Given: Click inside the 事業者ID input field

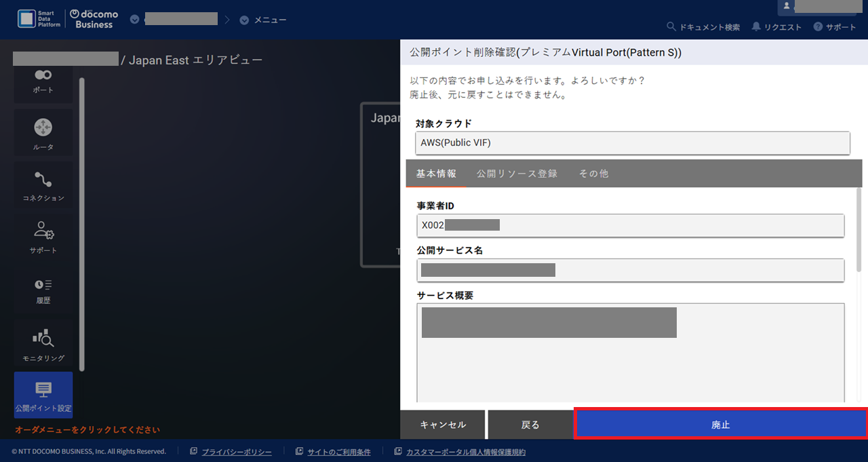Looking at the screenshot, I should pos(631,224).
